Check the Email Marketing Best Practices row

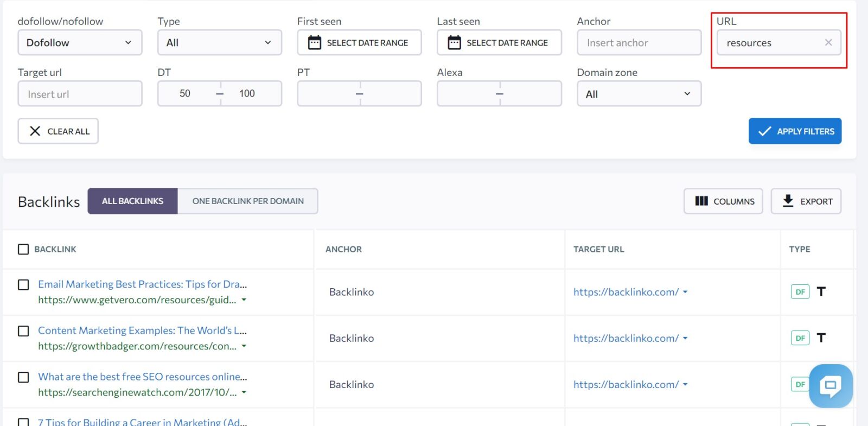click(x=23, y=284)
